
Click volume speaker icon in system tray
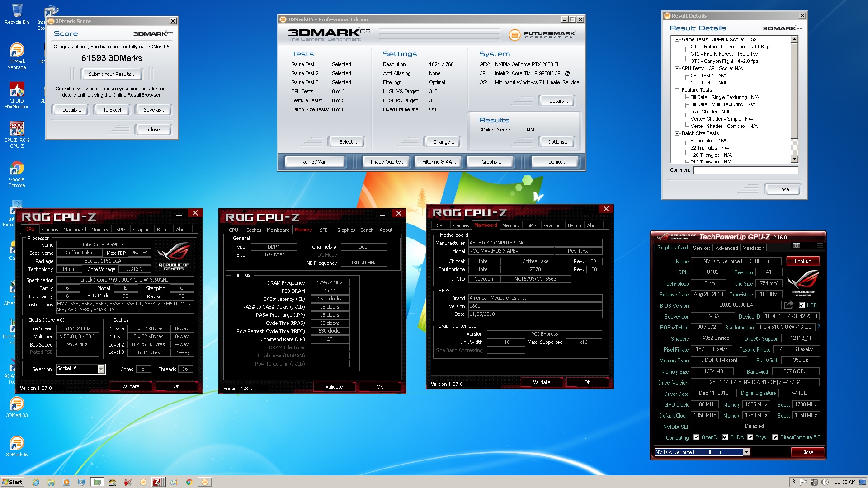(825, 482)
